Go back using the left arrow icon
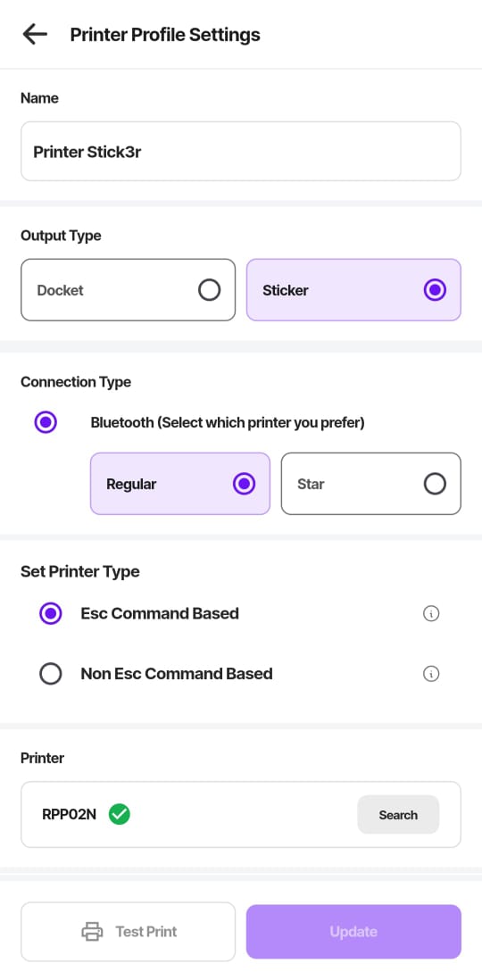Viewport: 482px width, 980px height. pos(35,34)
